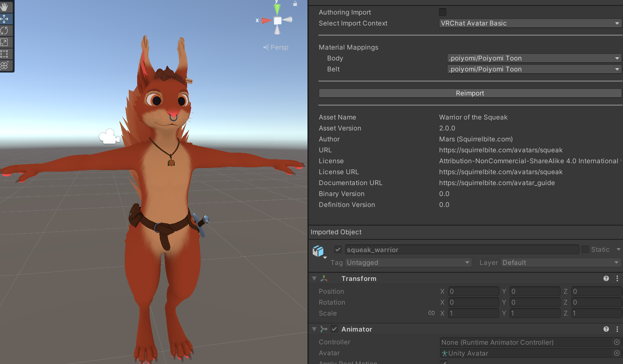Toggle the Static checkbox

pos(585,250)
